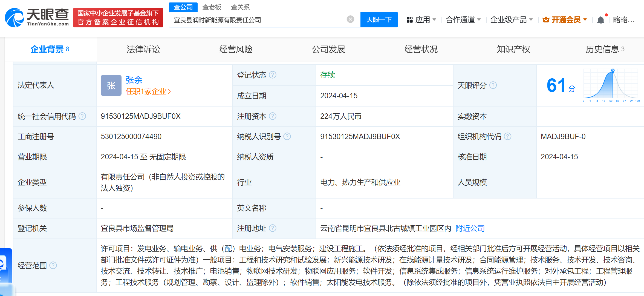Click the TianYan score distribution chart
The height and width of the screenshot is (296, 644).
[x=611, y=85]
